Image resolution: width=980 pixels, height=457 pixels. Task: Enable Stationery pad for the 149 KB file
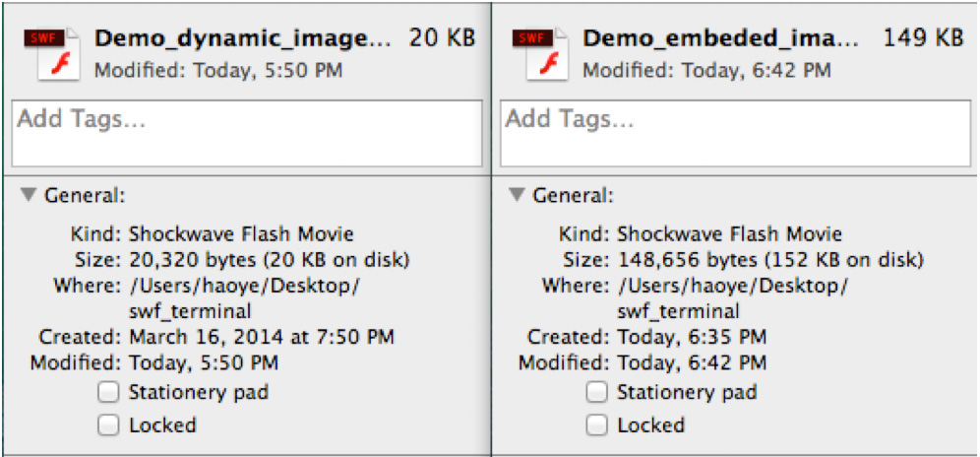pos(596,393)
